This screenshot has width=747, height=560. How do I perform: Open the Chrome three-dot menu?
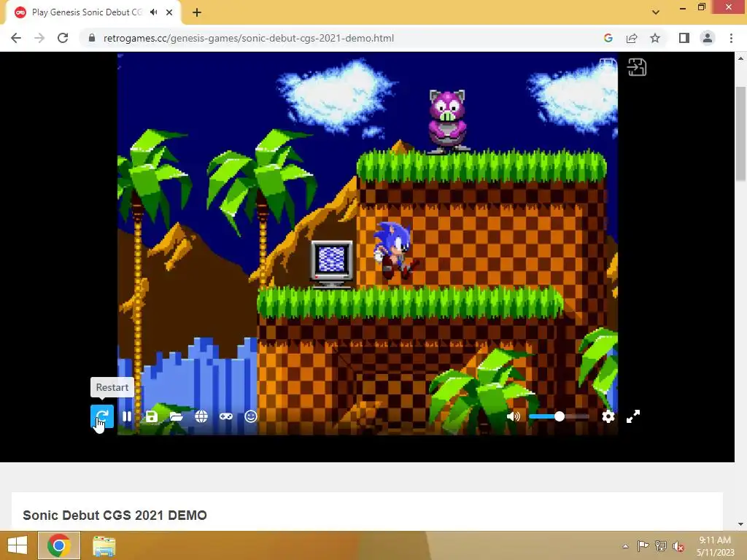point(731,38)
